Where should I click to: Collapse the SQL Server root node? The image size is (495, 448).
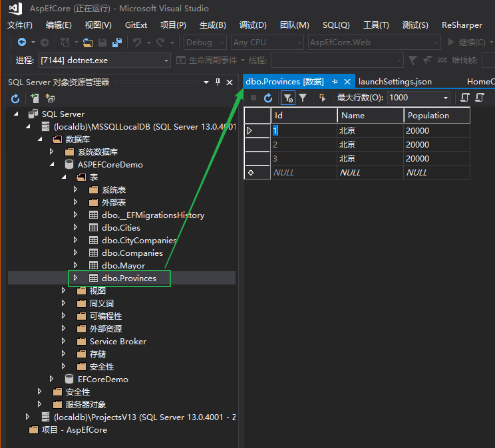click(x=16, y=114)
